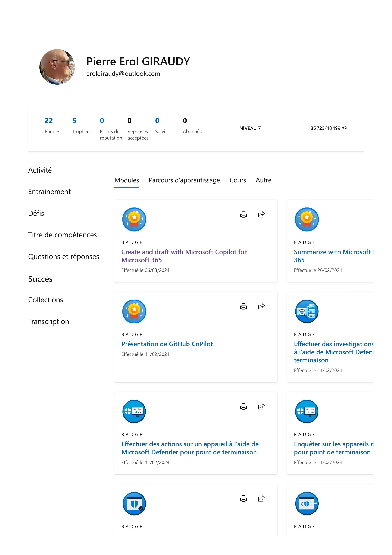
Task: Share the Présentation de GitHub CoPilot badge
Action: [261, 306]
